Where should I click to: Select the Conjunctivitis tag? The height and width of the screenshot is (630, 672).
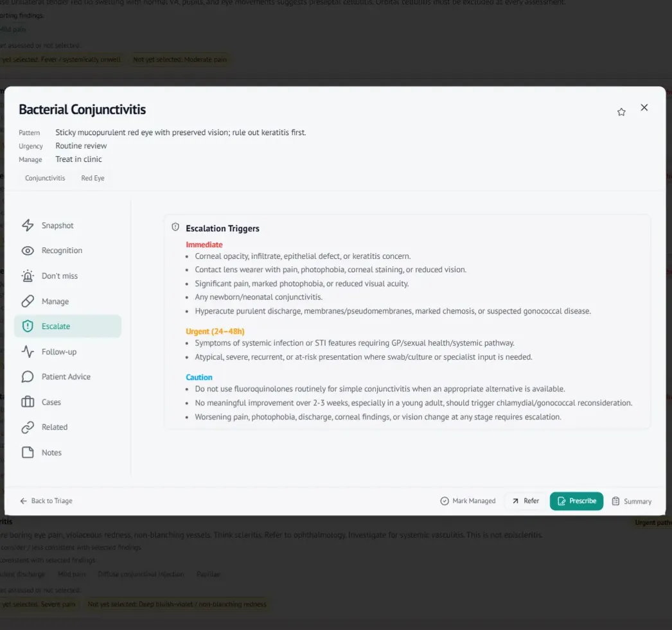click(45, 178)
